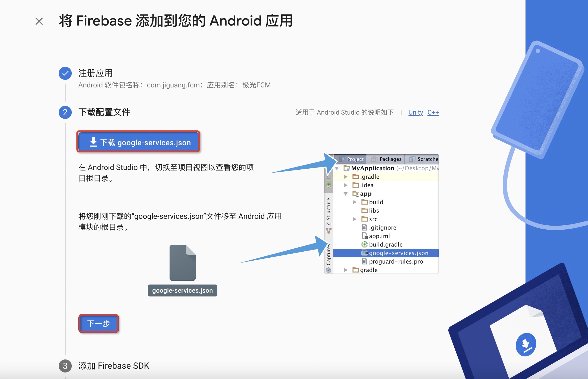Expand the .gradle folder arrow

(346, 177)
